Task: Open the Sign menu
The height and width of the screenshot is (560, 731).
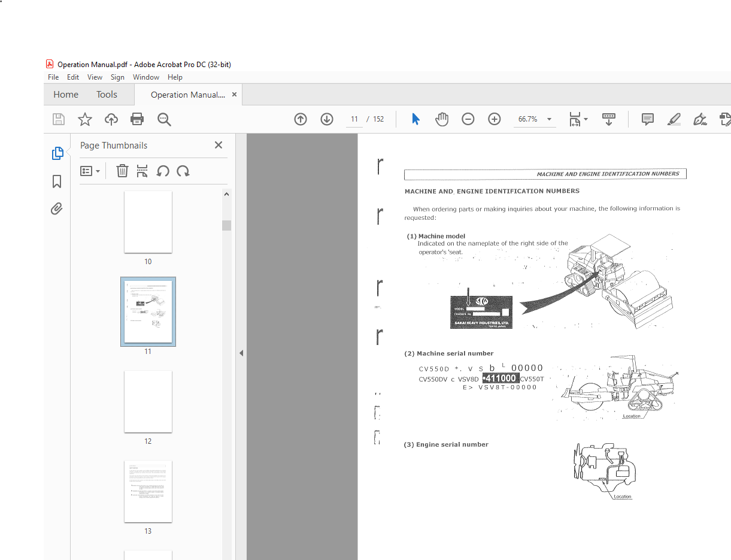Action: point(117,77)
